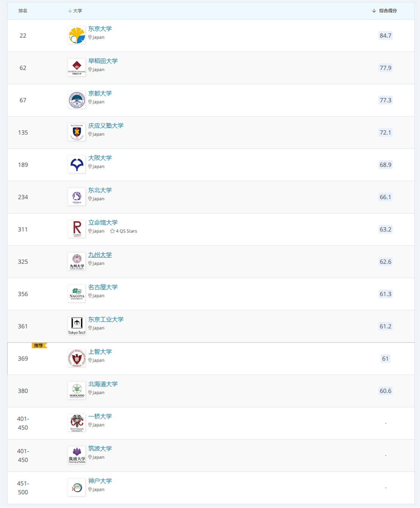This screenshot has height=508, width=420.
Task: Click the 排名 column header
Action: (x=23, y=11)
